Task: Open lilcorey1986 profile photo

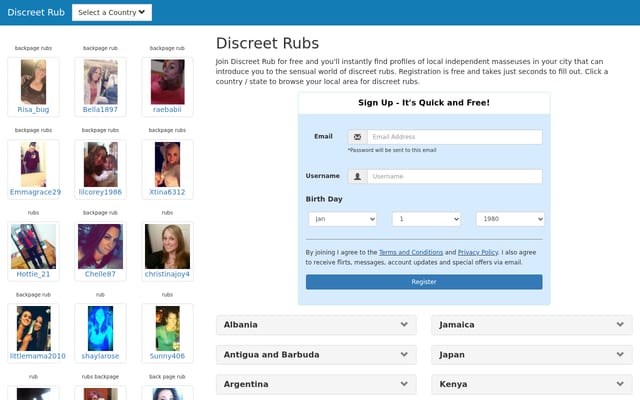Action: pyautogui.click(x=100, y=164)
